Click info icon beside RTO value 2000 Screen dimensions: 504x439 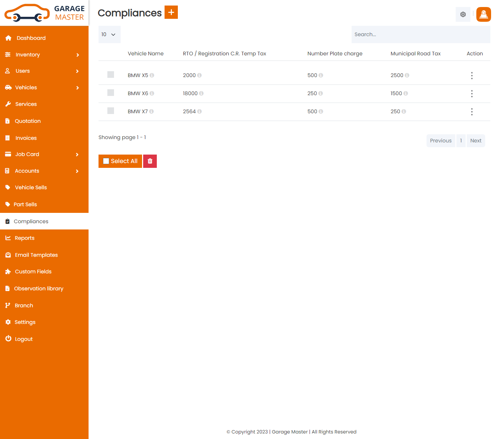[x=199, y=75]
